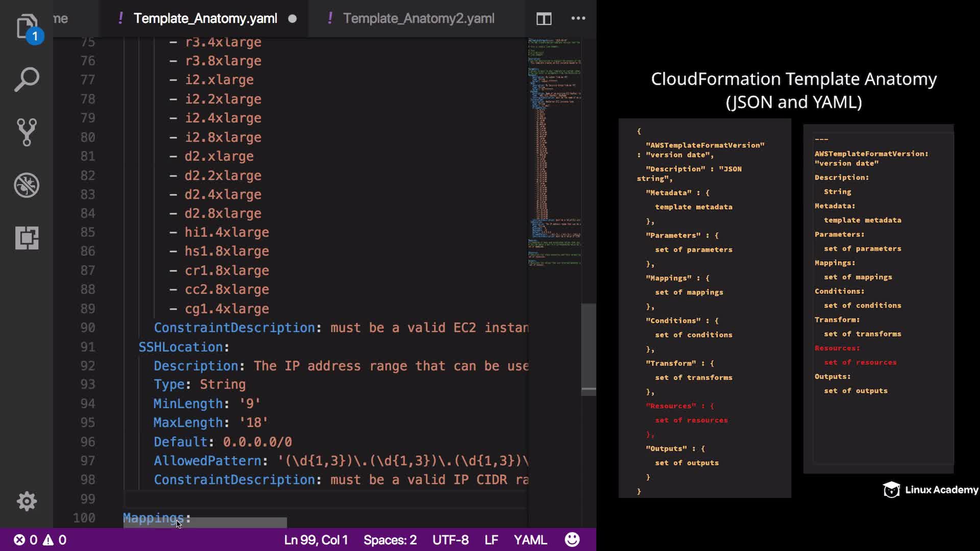
Task: Click the feedback smiley face icon
Action: (x=572, y=540)
